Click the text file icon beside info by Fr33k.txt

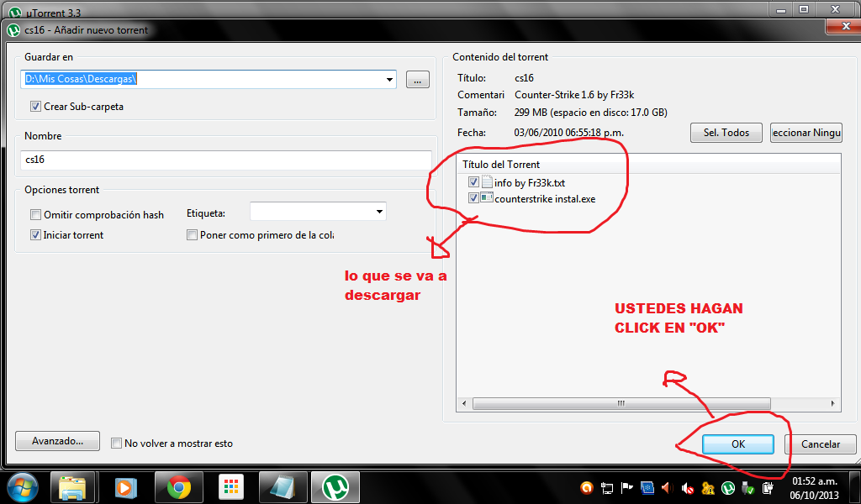tap(487, 182)
